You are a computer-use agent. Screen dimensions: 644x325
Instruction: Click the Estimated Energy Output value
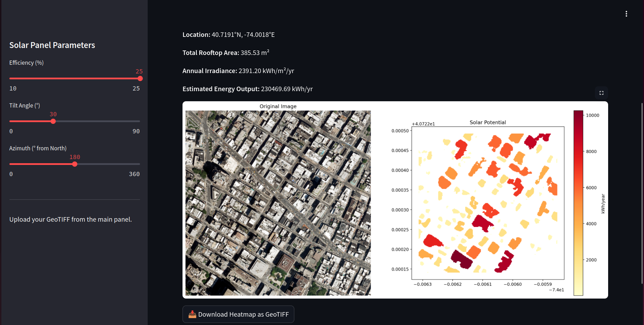tap(287, 89)
